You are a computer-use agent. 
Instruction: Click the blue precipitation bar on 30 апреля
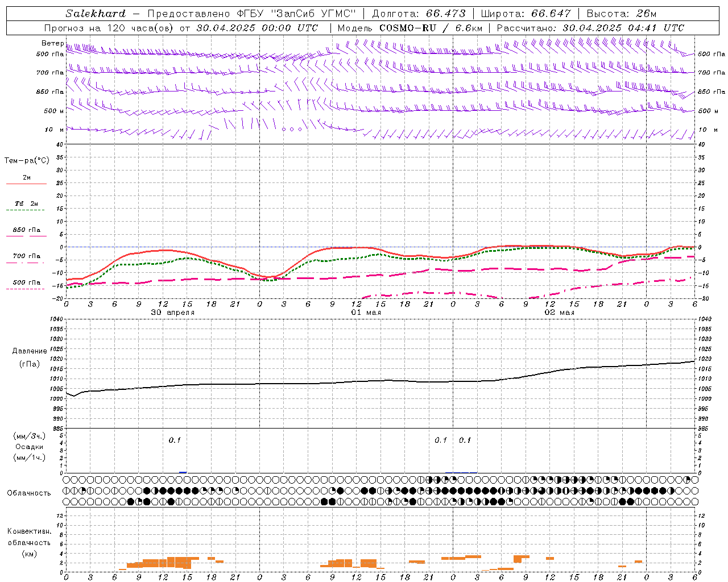183,472
